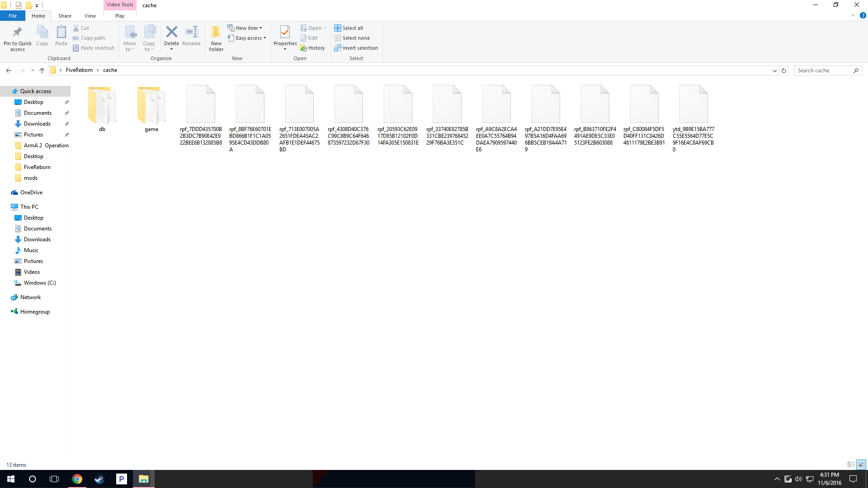868x488 pixels.
Task: Click the Invert selection icon
Action: [x=338, y=48]
